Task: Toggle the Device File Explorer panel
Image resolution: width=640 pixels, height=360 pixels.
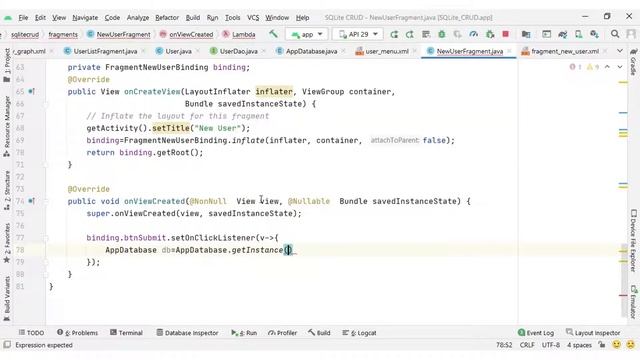Action: click(x=633, y=241)
